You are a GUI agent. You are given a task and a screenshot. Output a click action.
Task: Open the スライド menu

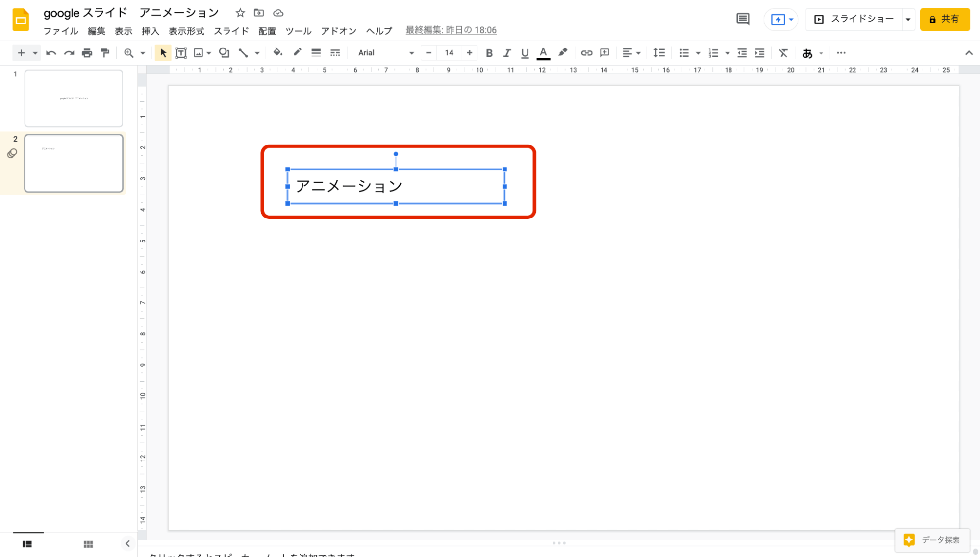click(231, 31)
